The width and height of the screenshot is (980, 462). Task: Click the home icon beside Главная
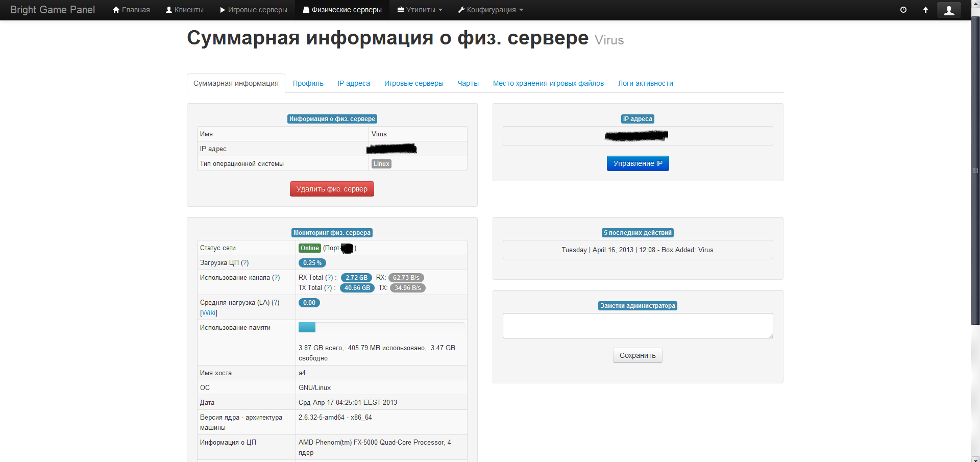(x=116, y=10)
